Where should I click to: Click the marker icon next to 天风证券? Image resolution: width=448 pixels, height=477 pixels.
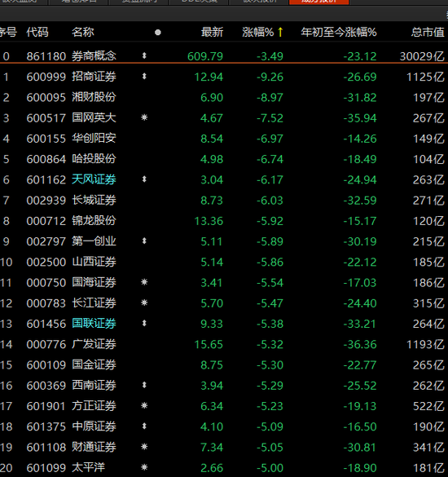(144, 179)
